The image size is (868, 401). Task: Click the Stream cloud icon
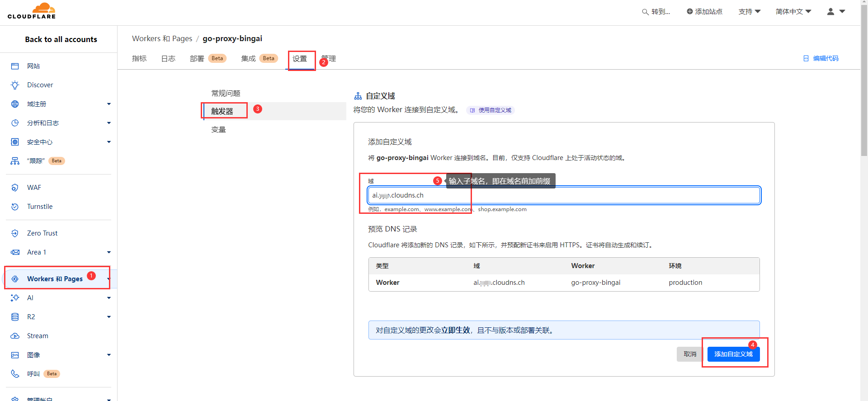15,336
